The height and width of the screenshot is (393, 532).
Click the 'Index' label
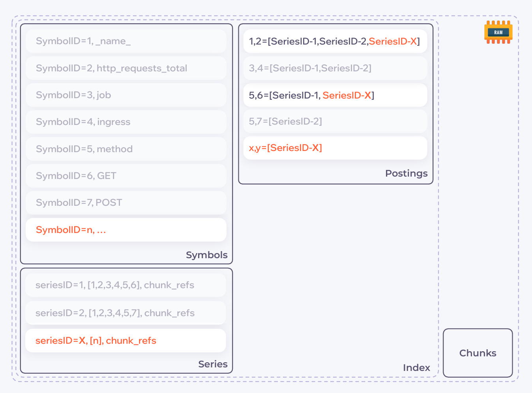pos(416,368)
